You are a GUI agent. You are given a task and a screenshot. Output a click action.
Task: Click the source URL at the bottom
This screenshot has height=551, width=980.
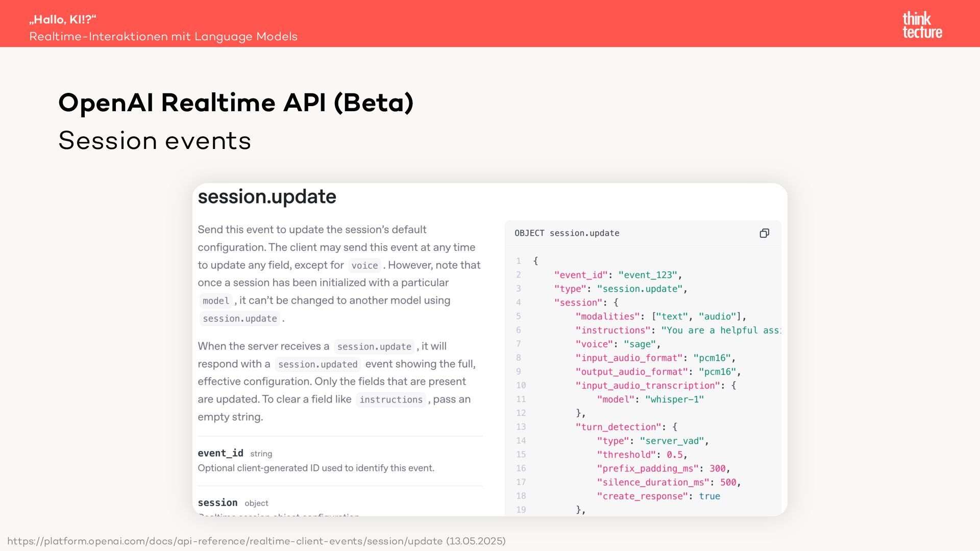pos(256,541)
